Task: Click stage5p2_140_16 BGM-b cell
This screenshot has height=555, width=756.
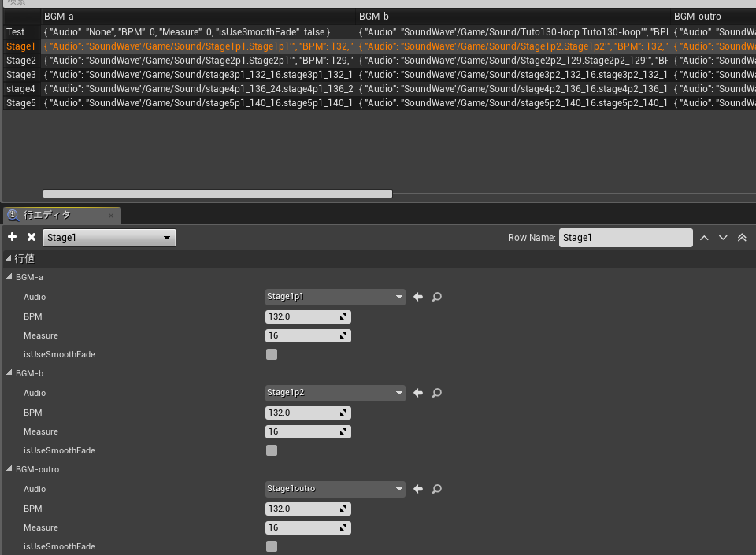Action: (513, 102)
